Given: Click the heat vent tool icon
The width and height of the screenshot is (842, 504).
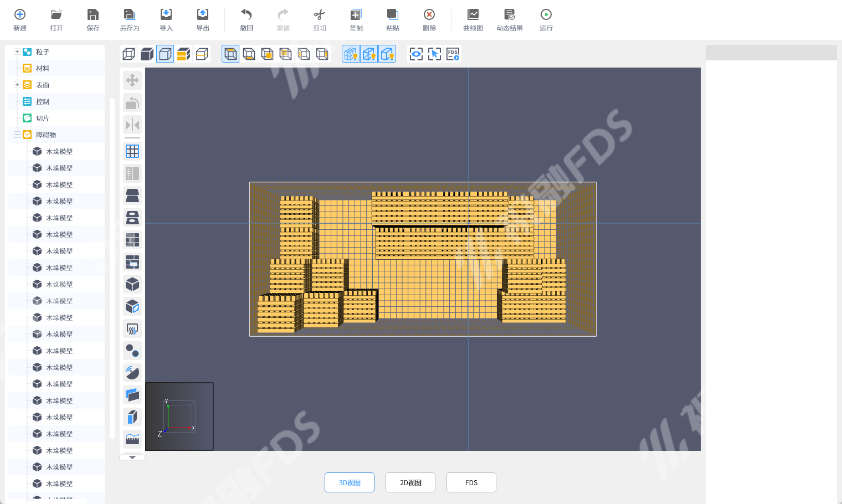Looking at the screenshot, I should pos(132,328).
